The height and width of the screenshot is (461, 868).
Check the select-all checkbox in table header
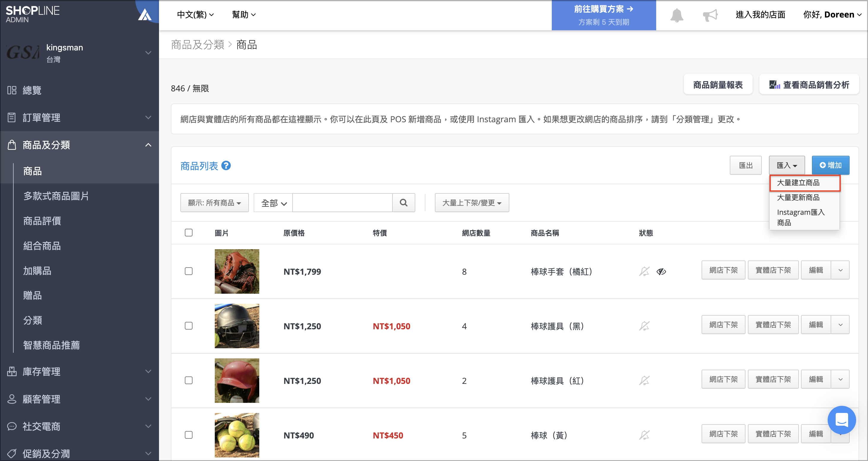pyautogui.click(x=189, y=233)
